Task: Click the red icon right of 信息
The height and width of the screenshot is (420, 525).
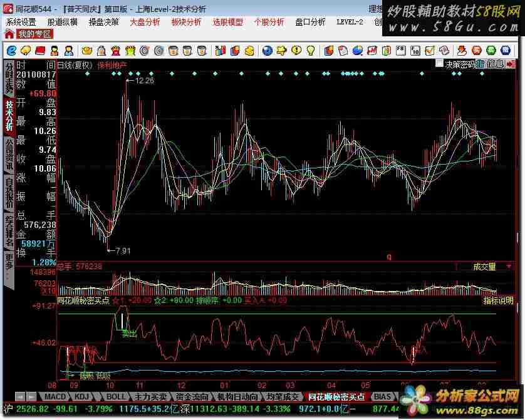Action: click(510, 64)
